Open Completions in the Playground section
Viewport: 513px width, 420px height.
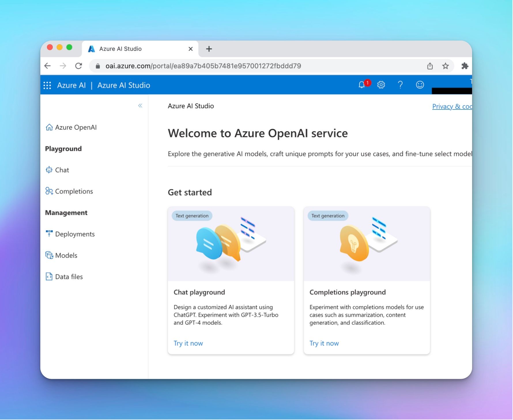point(69,191)
